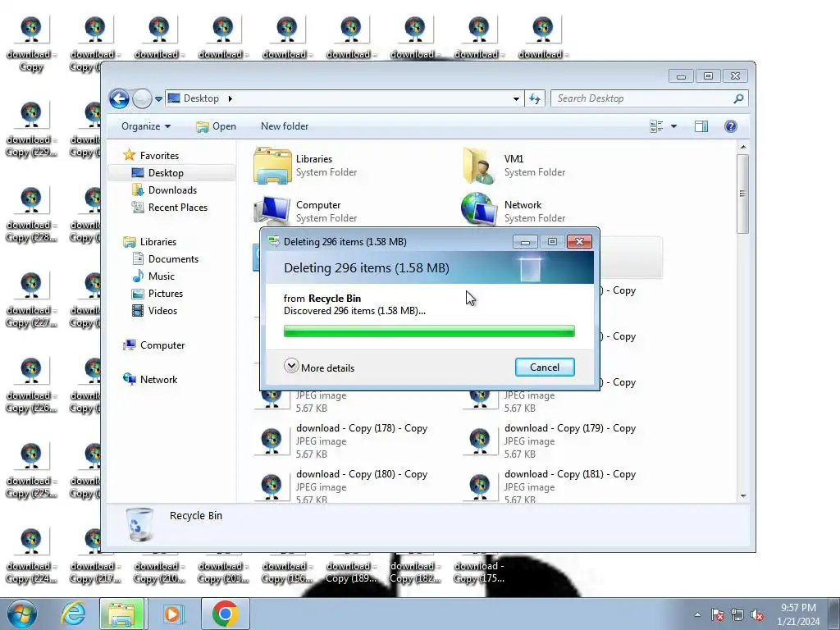Minimize the Deleting 296 items dialog

pyautogui.click(x=525, y=242)
